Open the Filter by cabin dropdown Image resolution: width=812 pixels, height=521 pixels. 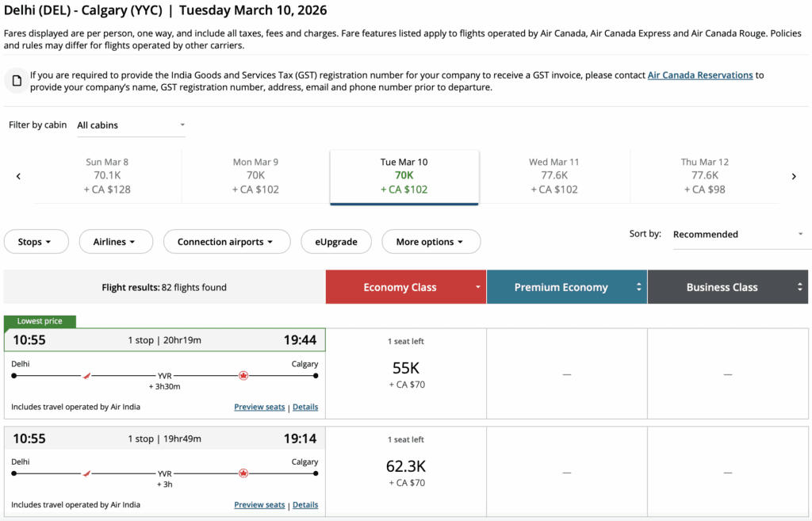(131, 125)
